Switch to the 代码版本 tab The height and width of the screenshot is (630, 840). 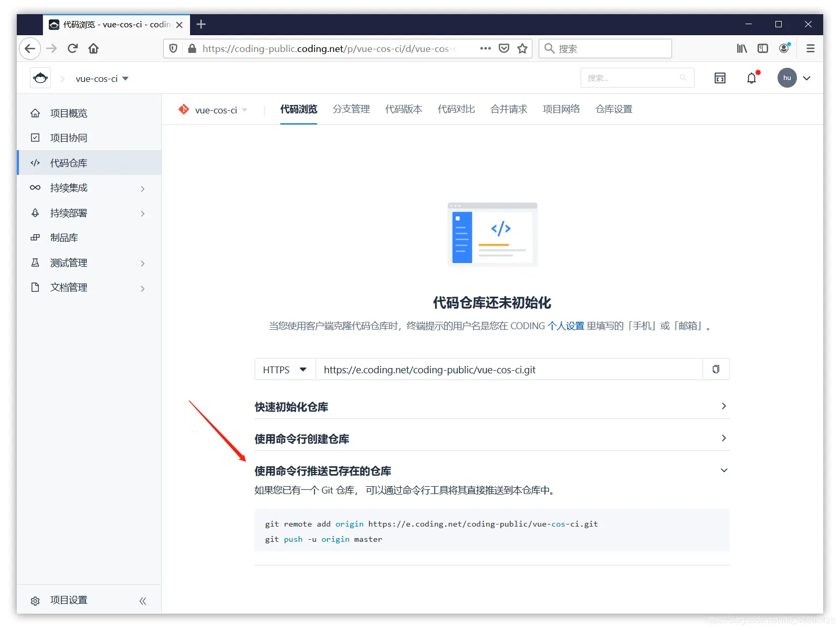coord(404,109)
